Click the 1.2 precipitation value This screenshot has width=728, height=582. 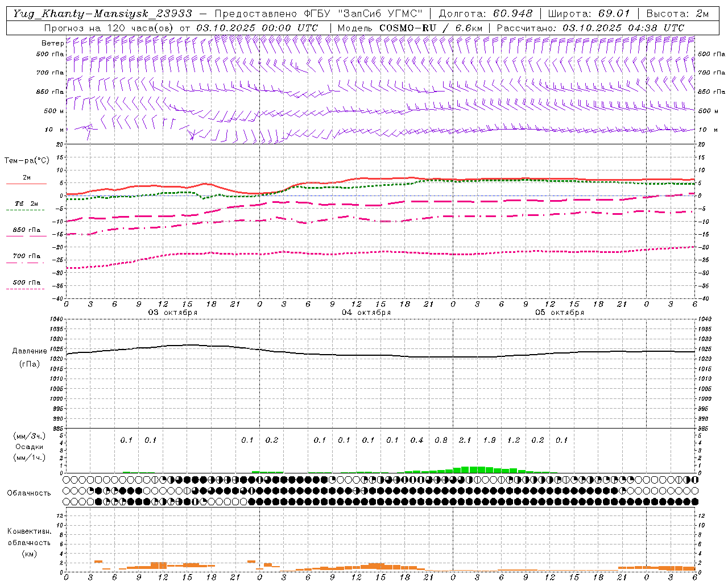[x=514, y=440]
